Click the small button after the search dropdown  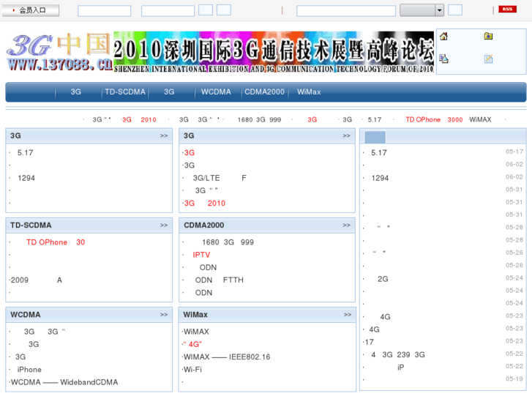[x=455, y=10]
